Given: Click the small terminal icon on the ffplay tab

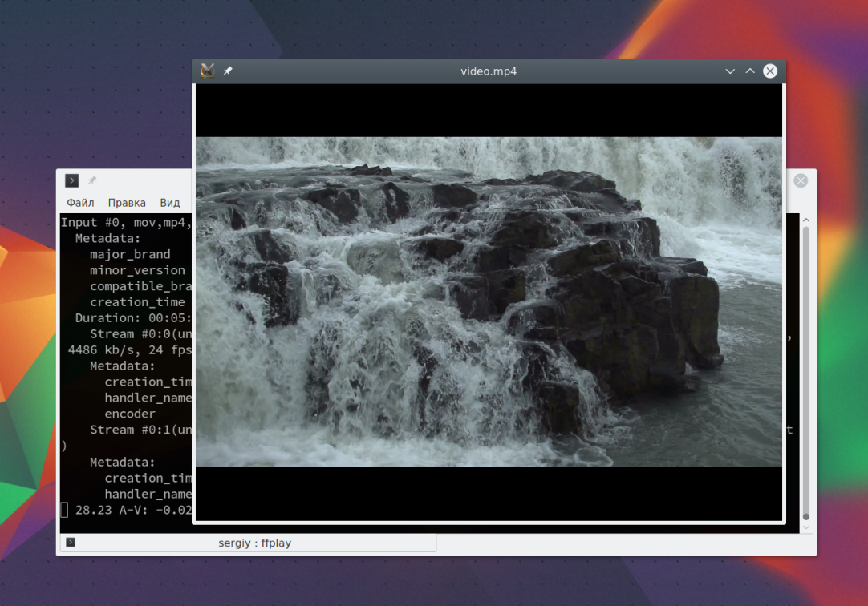Looking at the screenshot, I should pos(71,543).
